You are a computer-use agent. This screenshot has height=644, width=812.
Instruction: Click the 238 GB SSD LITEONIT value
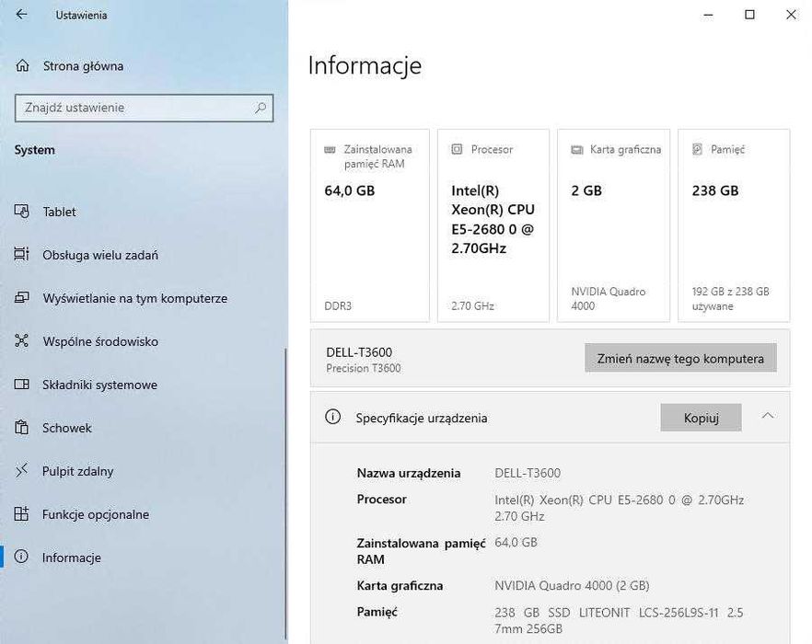[619, 621]
